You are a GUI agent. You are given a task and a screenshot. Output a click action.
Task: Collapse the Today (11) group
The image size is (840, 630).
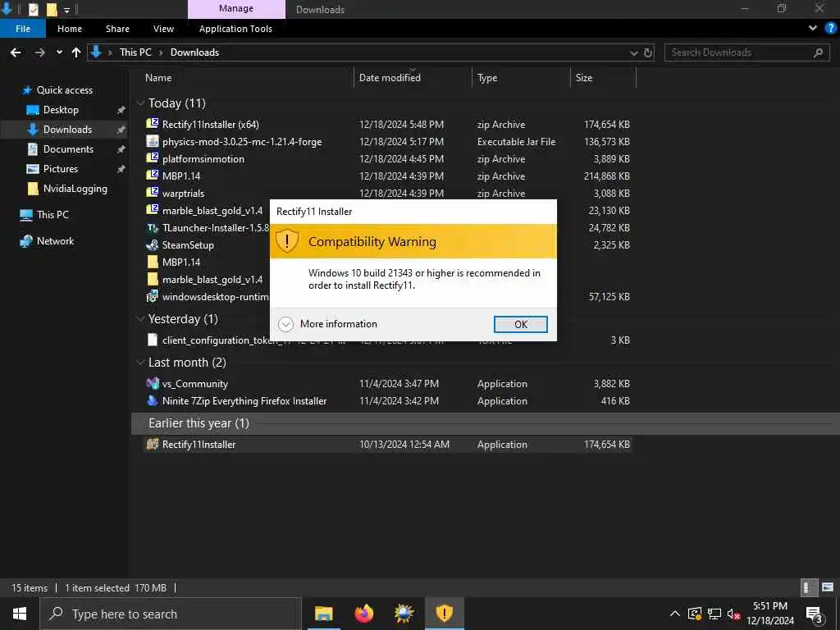click(x=141, y=103)
